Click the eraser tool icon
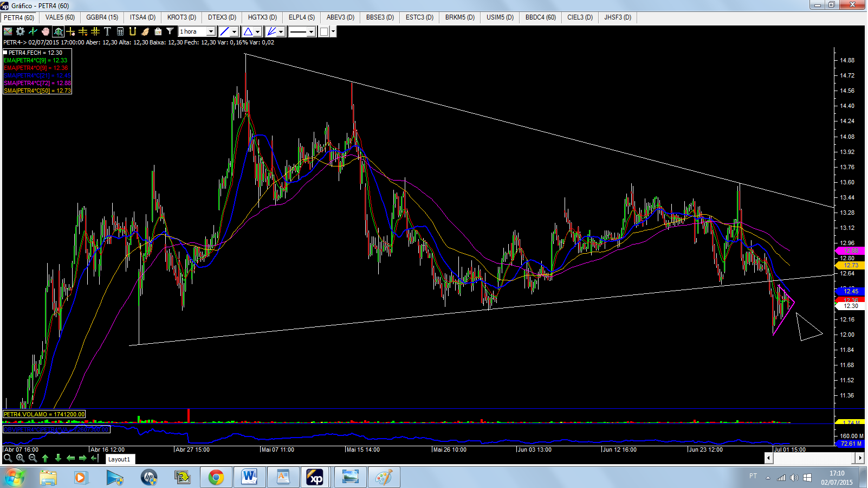Viewport: 868px width, 488px height. pos(145,31)
